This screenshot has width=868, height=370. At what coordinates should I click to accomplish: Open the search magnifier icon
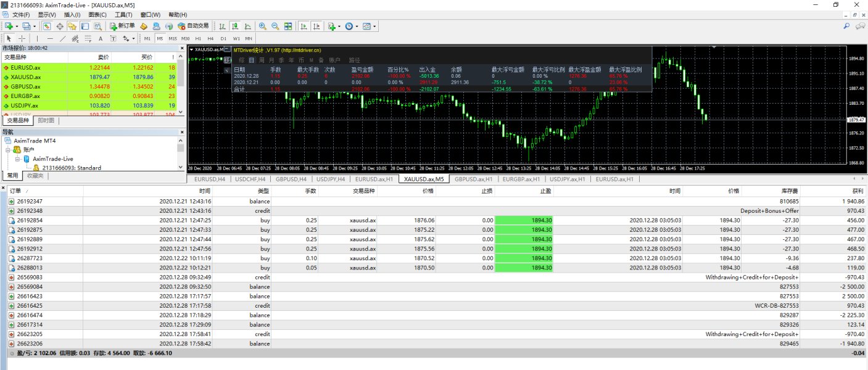tap(847, 26)
